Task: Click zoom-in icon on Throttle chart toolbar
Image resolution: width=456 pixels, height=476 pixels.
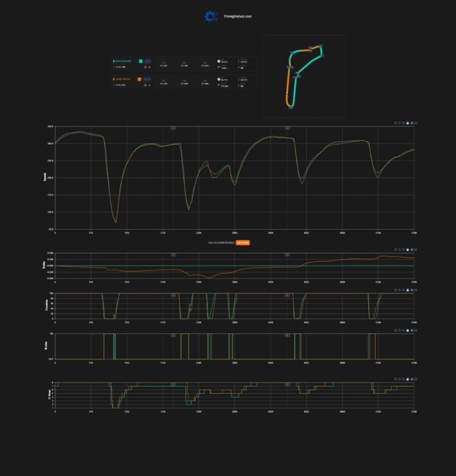Action: [x=396, y=290]
